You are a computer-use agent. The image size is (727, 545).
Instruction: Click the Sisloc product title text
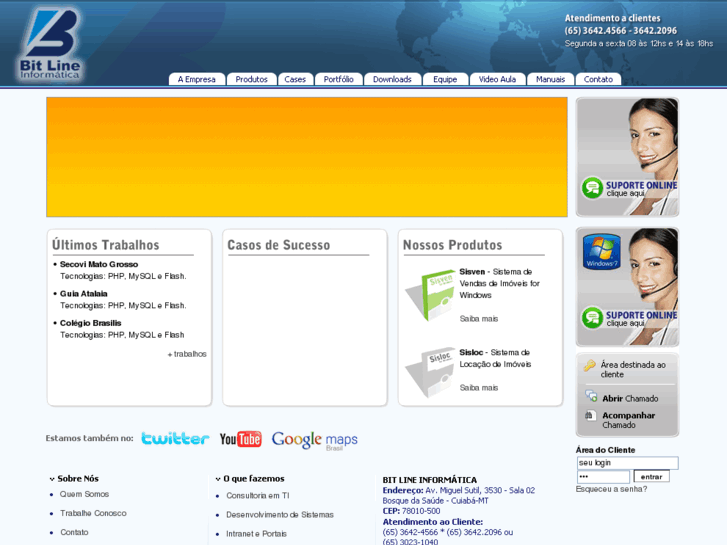click(x=471, y=353)
